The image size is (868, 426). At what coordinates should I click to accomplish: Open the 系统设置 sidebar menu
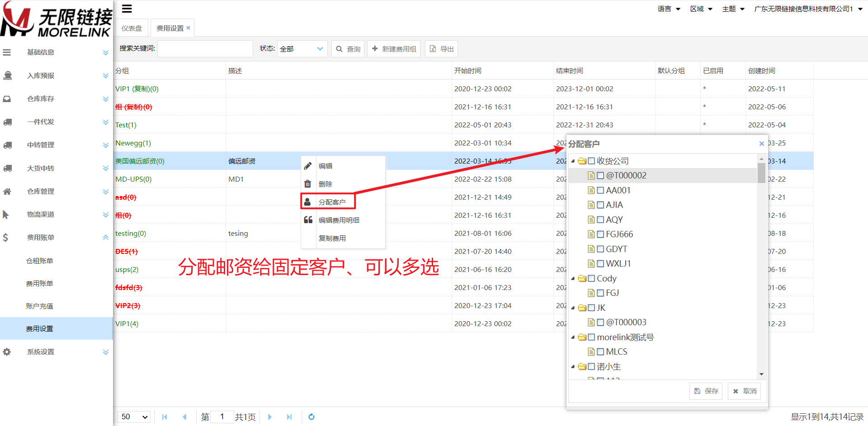pyautogui.click(x=56, y=352)
